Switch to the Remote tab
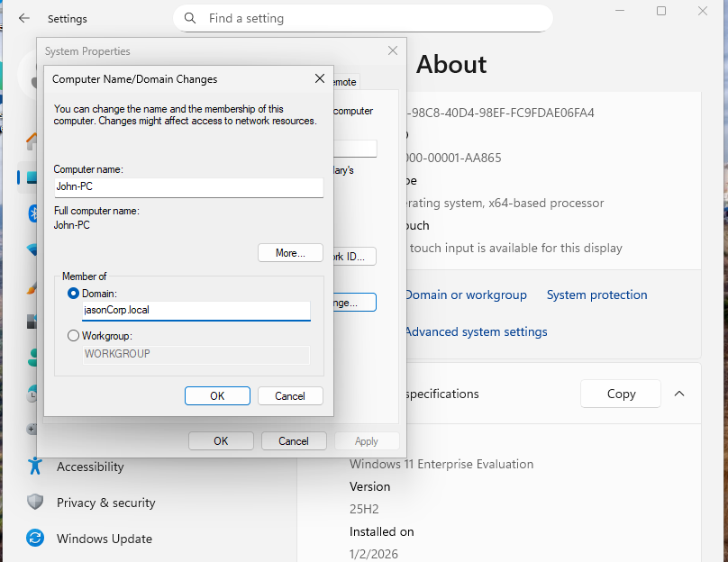This screenshot has height=562, width=728. [346, 82]
